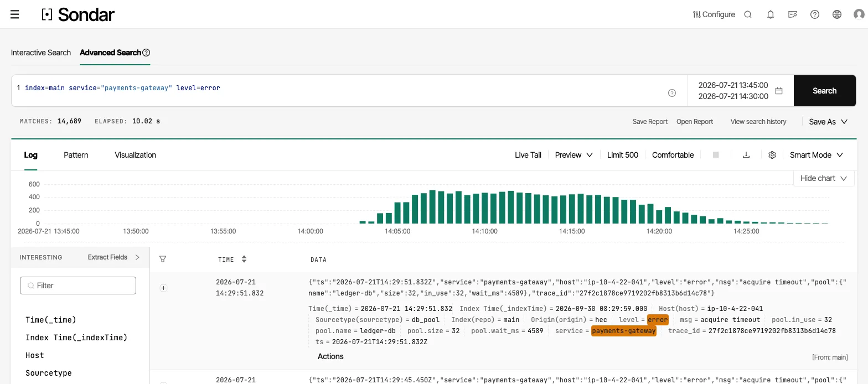Open the help circle icon in header
868x384 pixels.
click(815, 14)
